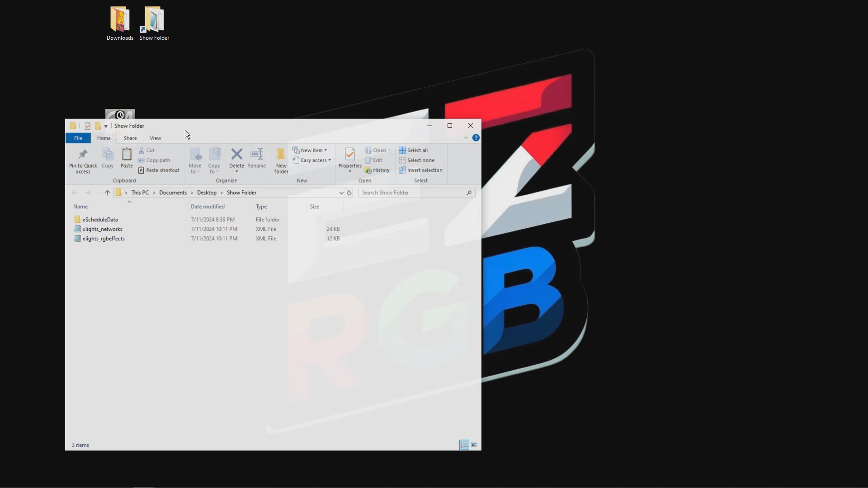Click Show Folder breadcrumb in address bar
868x488 pixels.
(x=241, y=193)
